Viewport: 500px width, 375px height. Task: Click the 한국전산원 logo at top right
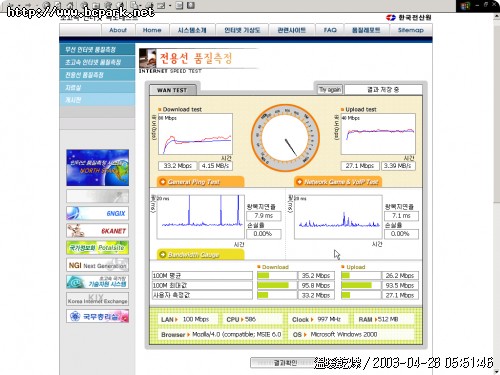coord(408,17)
